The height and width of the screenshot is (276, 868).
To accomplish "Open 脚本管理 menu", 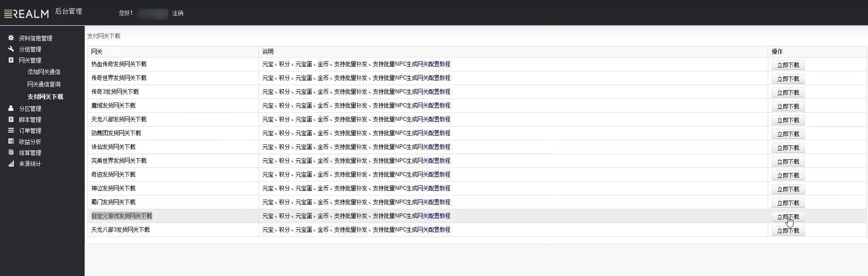I will click(30, 120).
